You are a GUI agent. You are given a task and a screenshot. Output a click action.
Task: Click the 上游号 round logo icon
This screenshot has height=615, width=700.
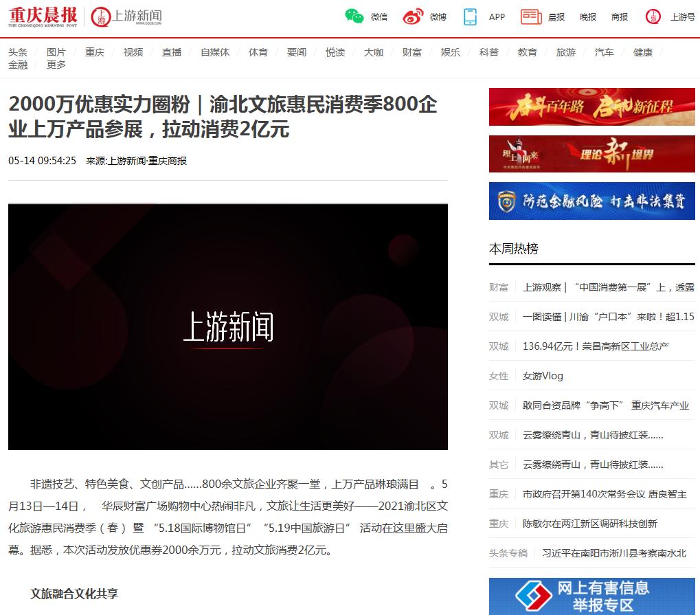point(653,17)
